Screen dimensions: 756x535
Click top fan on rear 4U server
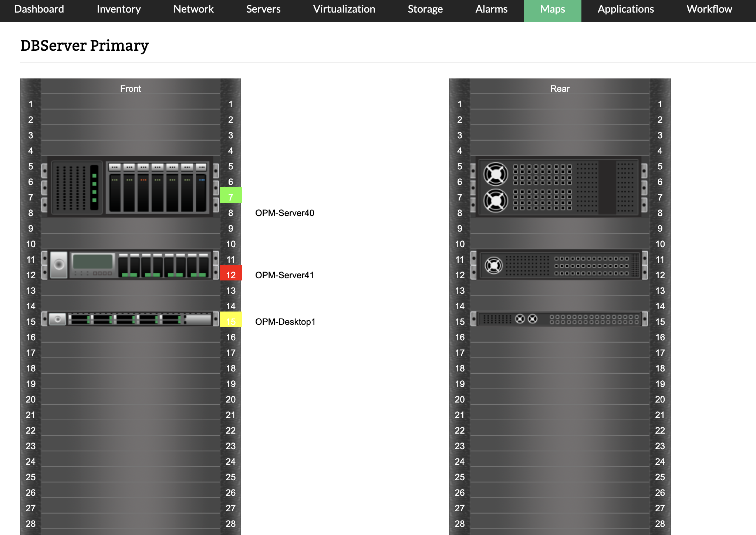click(x=496, y=174)
